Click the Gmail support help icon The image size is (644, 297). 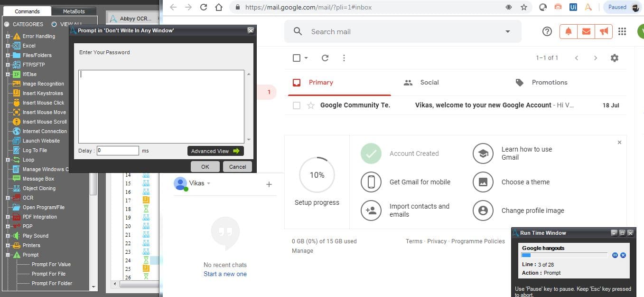pyautogui.click(x=547, y=31)
